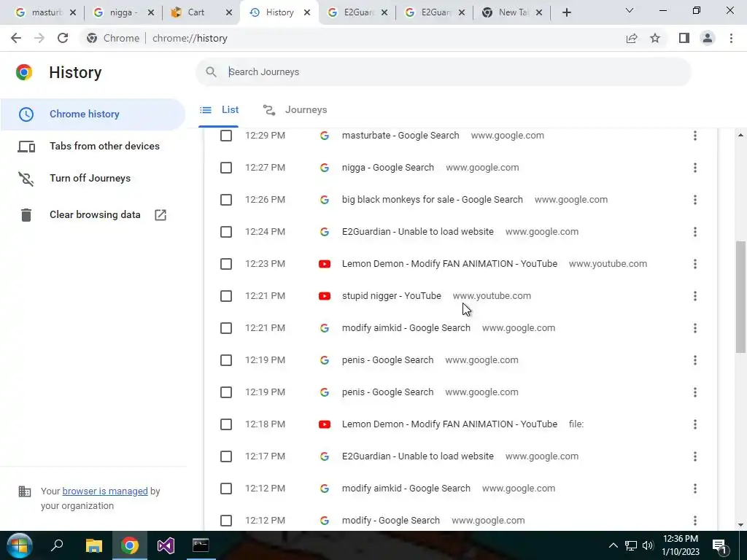
Task: Open the actions menu for the 'modify - Google Search' entry
Action: point(695,521)
